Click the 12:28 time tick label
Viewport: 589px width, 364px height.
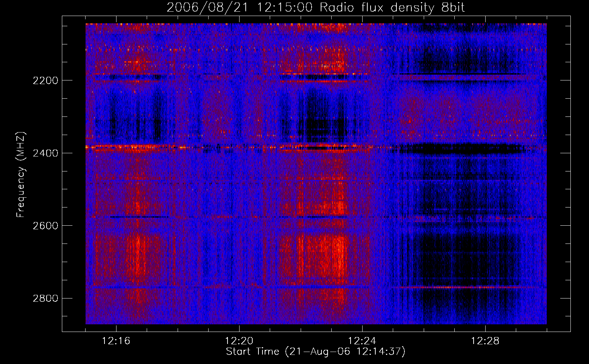[485, 341]
